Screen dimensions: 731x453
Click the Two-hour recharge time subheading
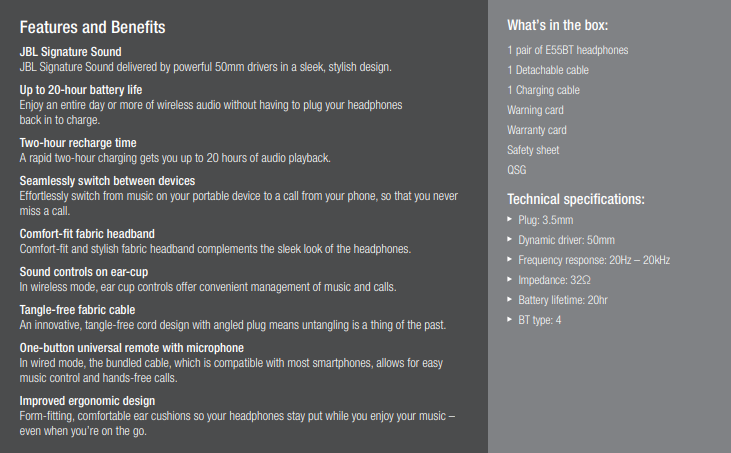click(x=78, y=143)
